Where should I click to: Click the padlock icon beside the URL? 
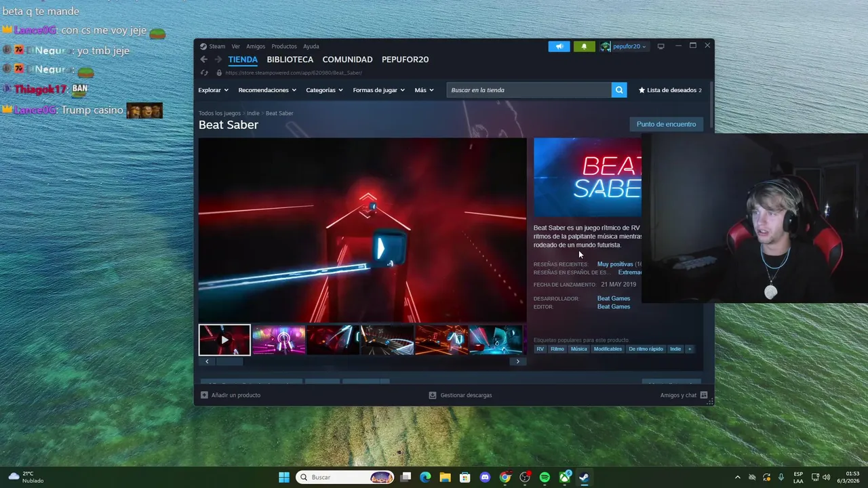click(219, 73)
